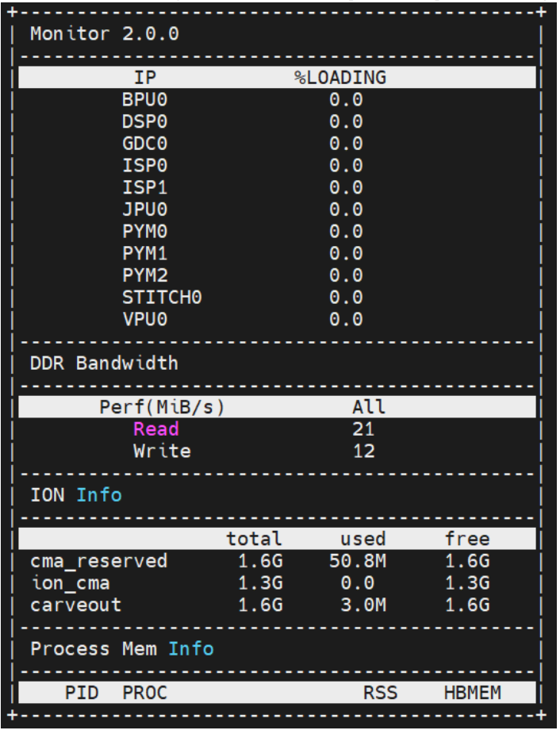Select the DSP0 loading value 0.0
This screenshot has height=734, width=560.
[x=346, y=121]
